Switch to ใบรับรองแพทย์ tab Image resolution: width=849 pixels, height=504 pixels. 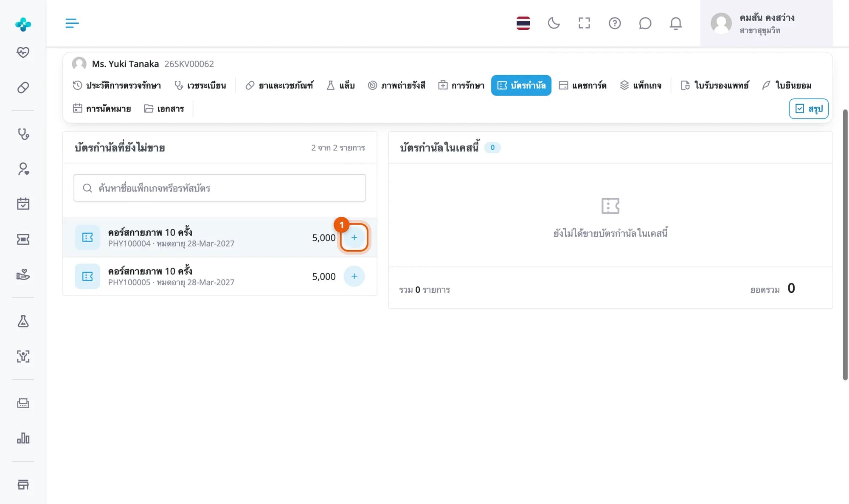tap(715, 85)
